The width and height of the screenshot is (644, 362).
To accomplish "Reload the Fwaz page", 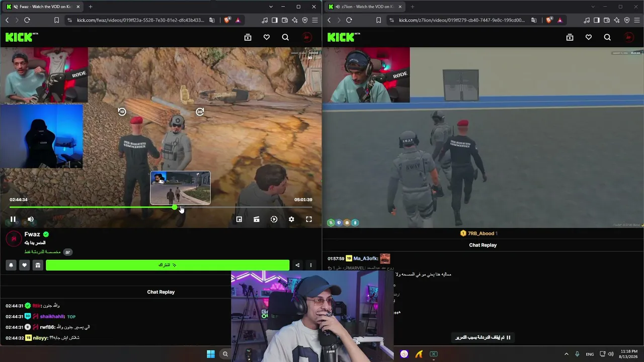I will 27,20.
